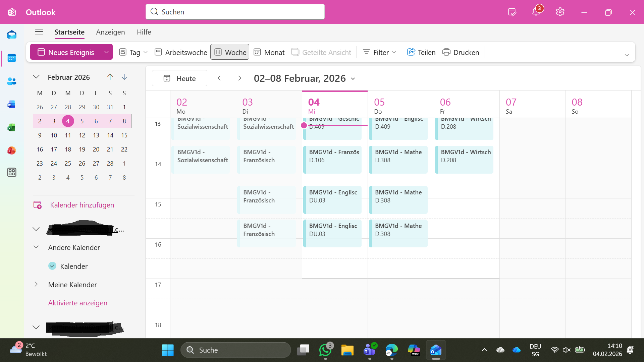Screen dimensions: 644x362
Task: Open File Explorer from the taskbar
Action: pyautogui.click(x=347, y=350)
